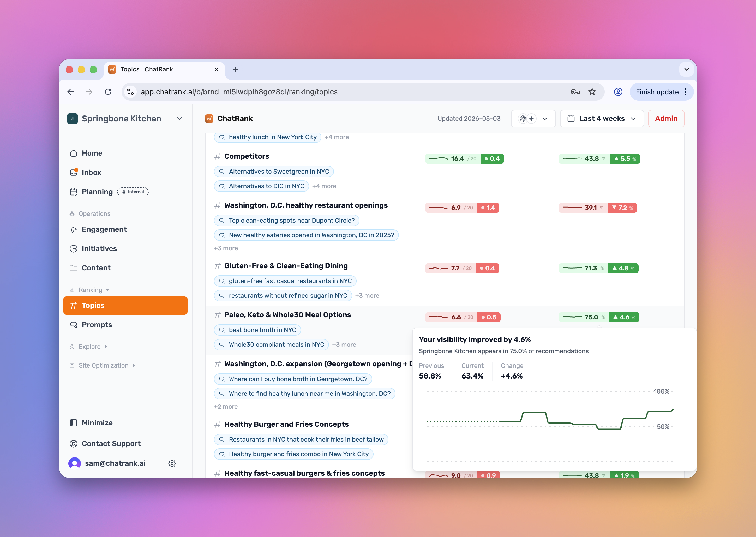Open the password key icon
756x537 pixels.
pos(575,92)
